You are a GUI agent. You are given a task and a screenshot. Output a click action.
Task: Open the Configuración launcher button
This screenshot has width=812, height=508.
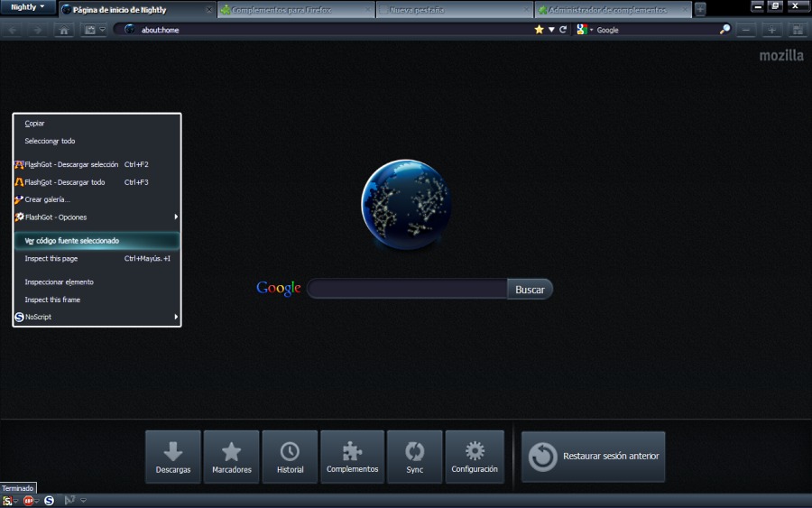pos(475,457)
